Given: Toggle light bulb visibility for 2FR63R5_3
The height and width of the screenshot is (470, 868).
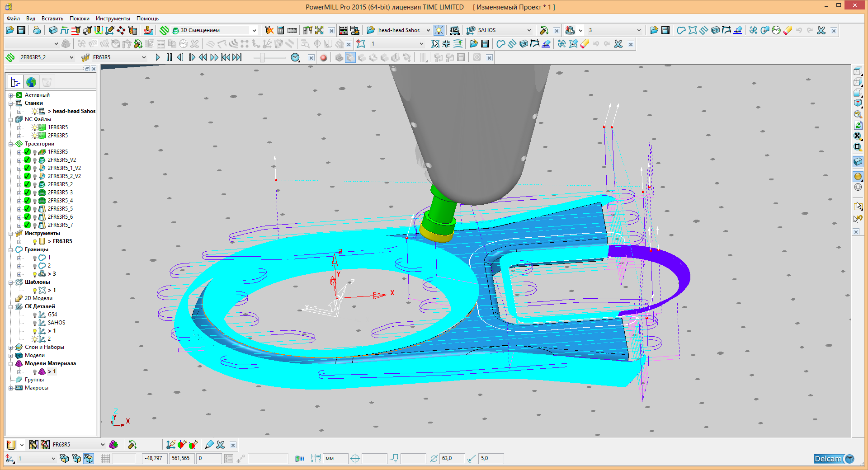Looking at the screenshot, I should (35, 193).
